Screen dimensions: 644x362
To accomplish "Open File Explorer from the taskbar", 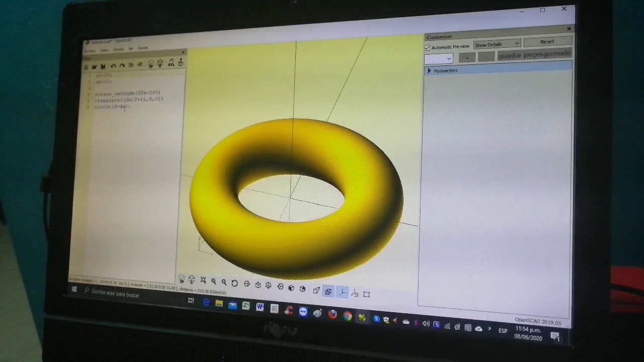I will click(219, 304).
